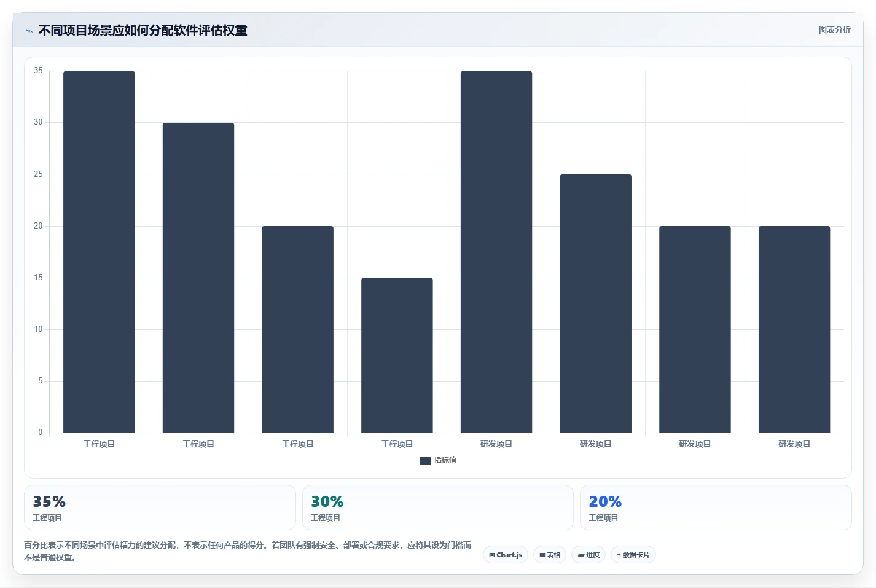Click the y-axis tick label 0
This screenshot has height=588, width=876.
(41, 432)
